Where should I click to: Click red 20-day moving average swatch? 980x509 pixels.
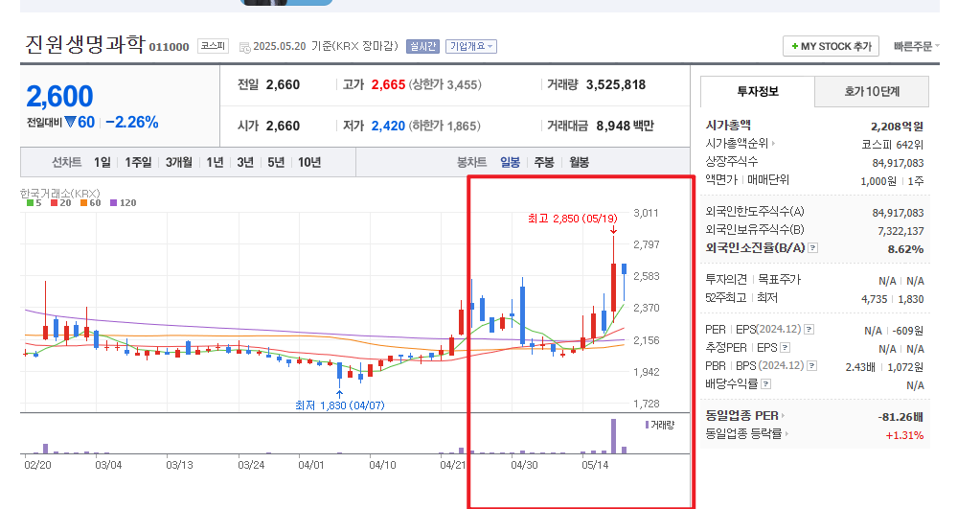[55, 203]
